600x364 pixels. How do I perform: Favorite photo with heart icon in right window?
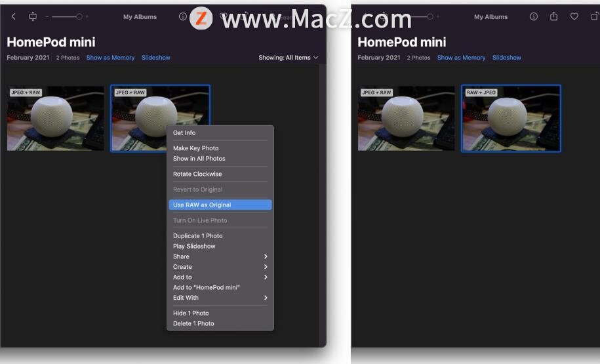click(574, 16)
